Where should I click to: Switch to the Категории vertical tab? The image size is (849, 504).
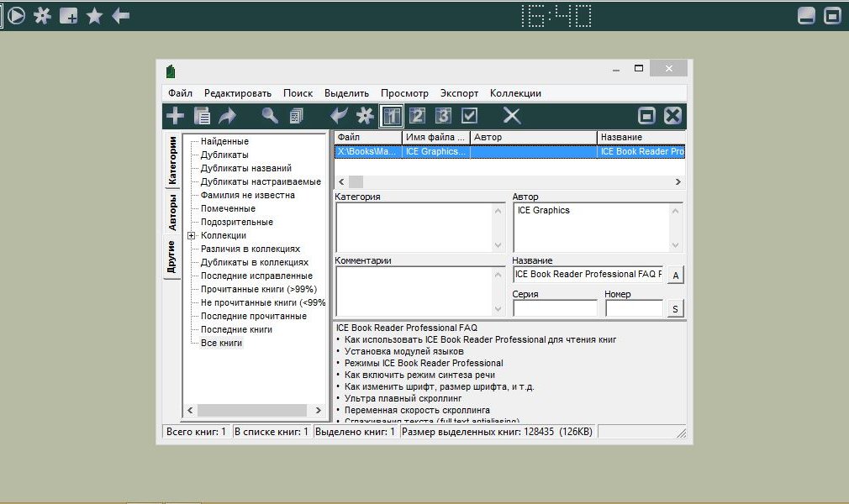(x=172, y=160)
